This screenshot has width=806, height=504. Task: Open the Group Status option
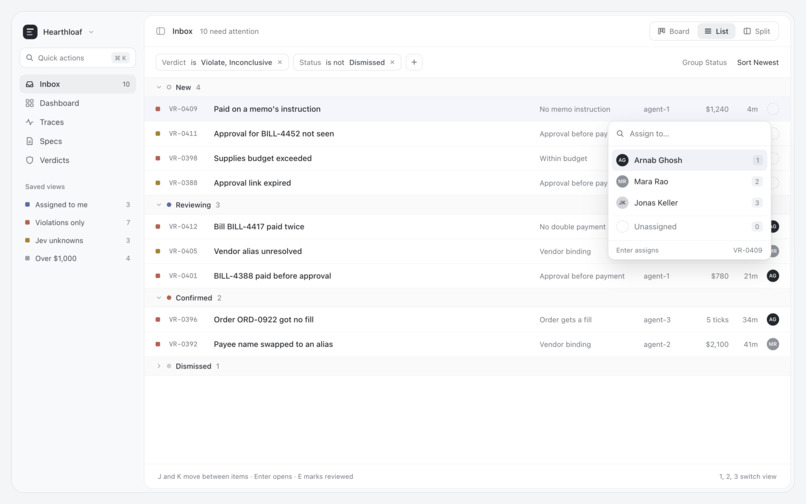(704, 62)
